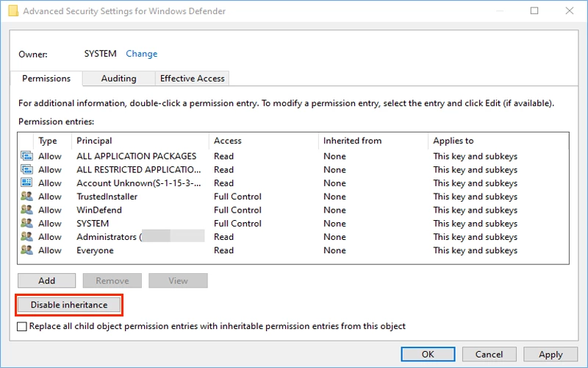Click the Cancel button
Screen dimensions: 588x368
489,354
